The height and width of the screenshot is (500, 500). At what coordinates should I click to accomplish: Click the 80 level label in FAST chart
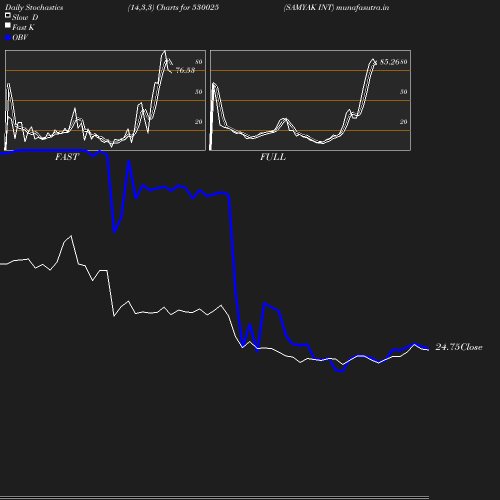(x=199, y=62)
